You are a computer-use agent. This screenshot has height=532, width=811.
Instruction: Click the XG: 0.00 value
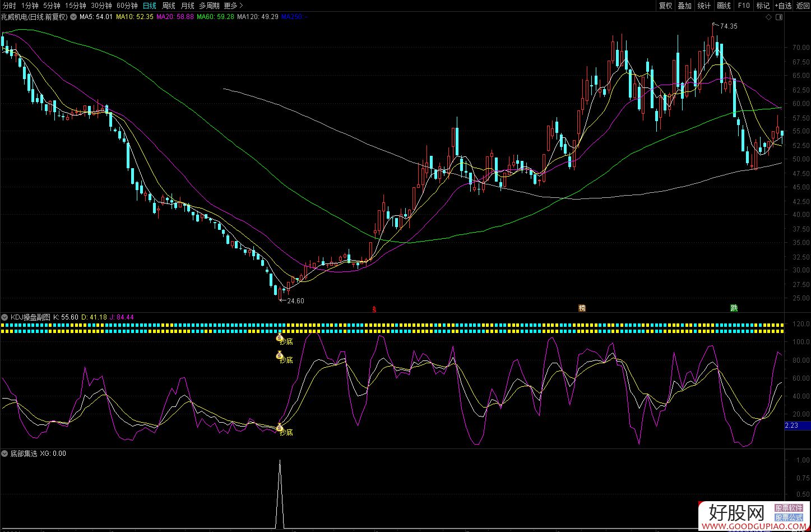tap(53, 454)
